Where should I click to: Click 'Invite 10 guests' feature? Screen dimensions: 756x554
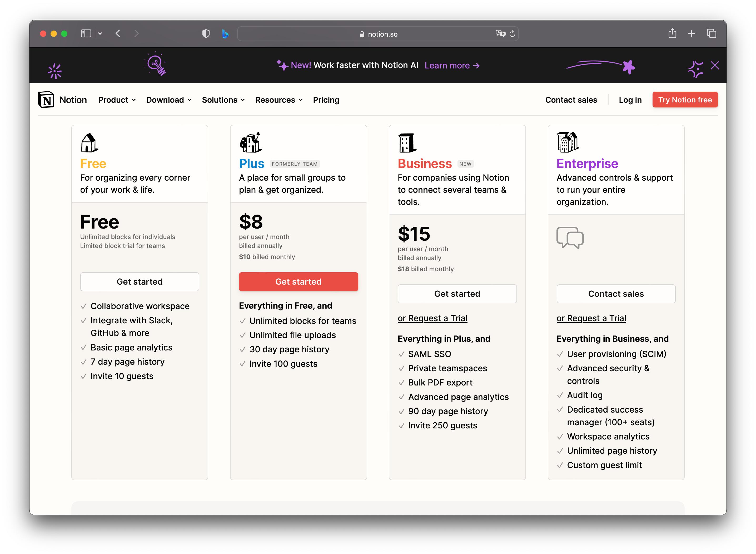click(x=122, y=376)
